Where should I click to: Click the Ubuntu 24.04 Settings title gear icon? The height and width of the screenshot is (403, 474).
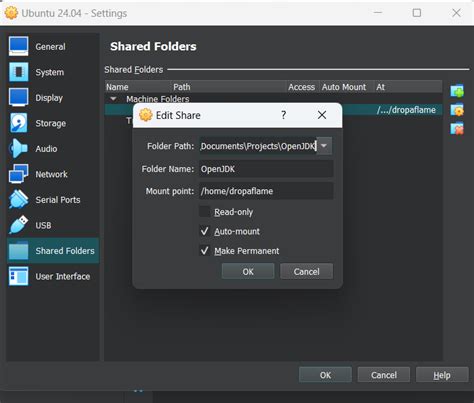click(11, 13)
